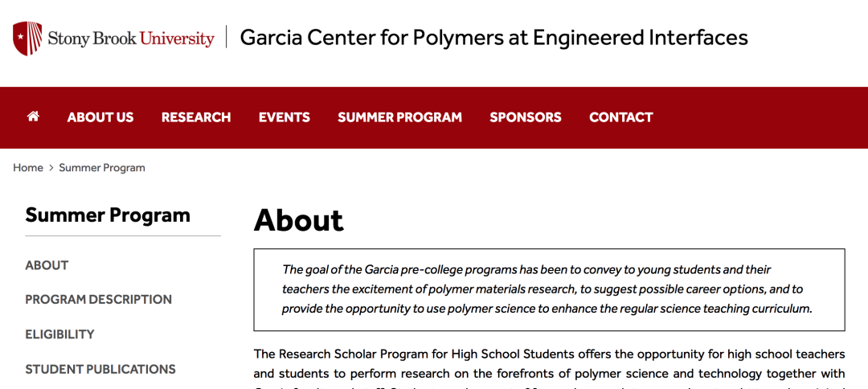Click the Stony Brook shield logo

pos(27,39)
